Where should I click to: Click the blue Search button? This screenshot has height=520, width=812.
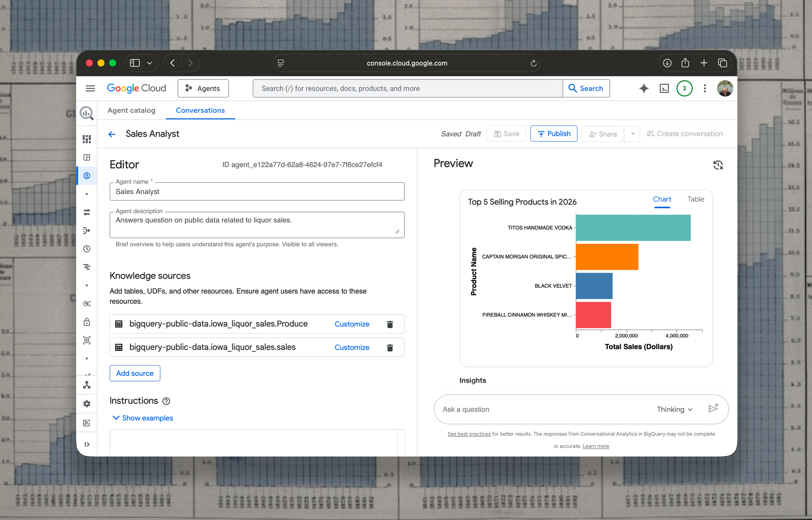pyautogui.click(x=586, y=88)
